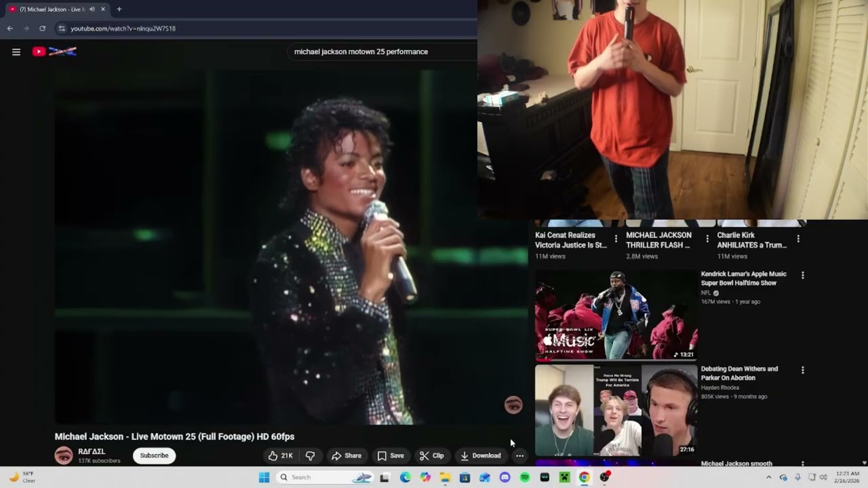This screenshot has height=488, width=868.
Task: Click the browser back arrow
Action: click(x=9, y=28)
